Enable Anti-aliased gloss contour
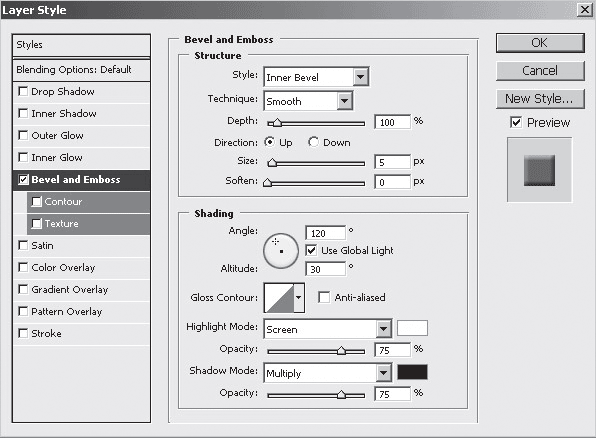596x438 pixels. pyautogui.click(x=324, y=297)
